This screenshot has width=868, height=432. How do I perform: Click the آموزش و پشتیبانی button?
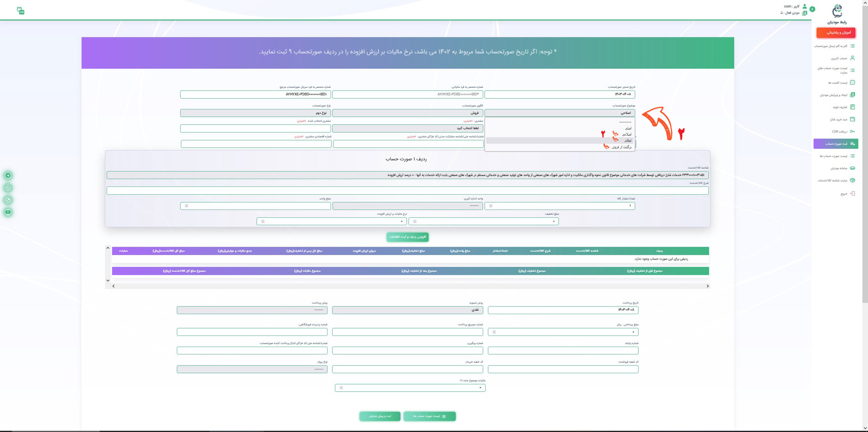pyautogui.click(x=836, y=32)
